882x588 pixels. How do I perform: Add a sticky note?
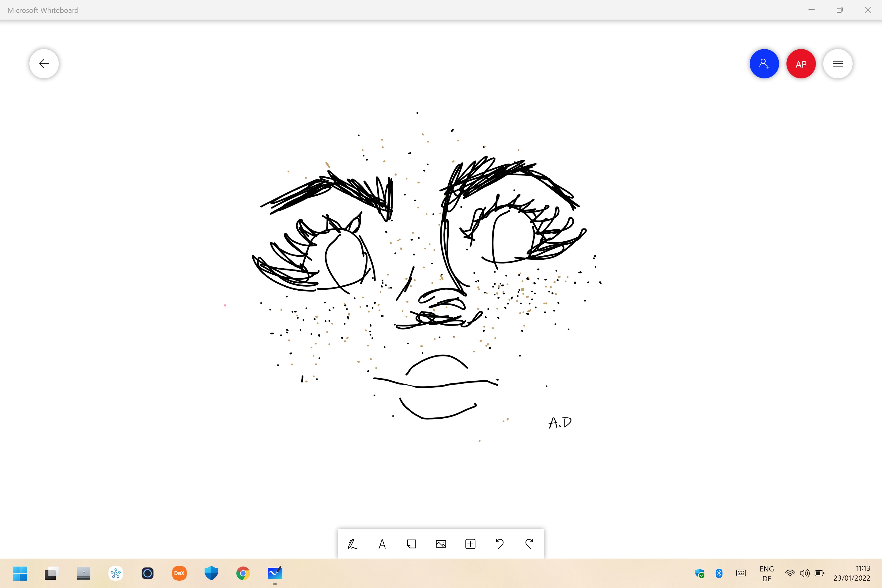411,544
